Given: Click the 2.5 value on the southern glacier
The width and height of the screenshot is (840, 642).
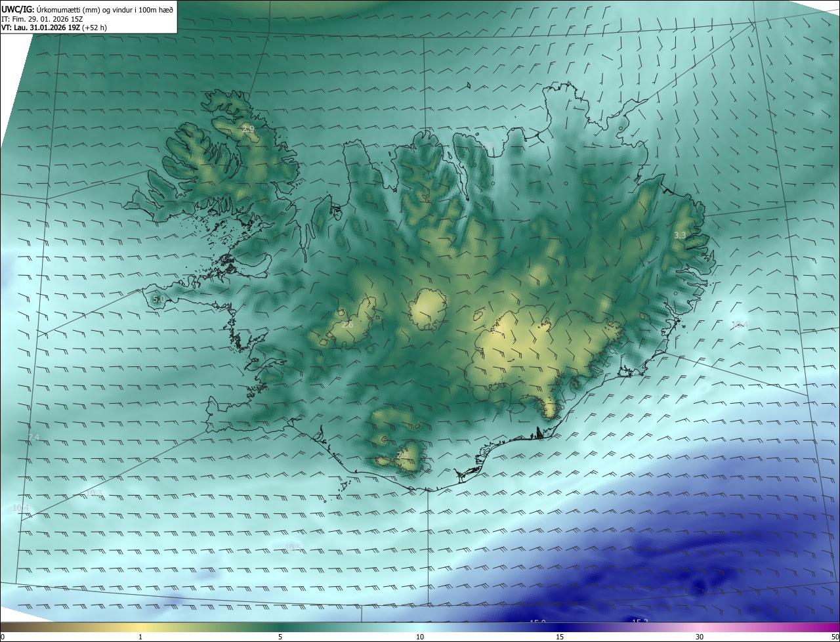Looking at the screenshot, I should click(402, 454).
